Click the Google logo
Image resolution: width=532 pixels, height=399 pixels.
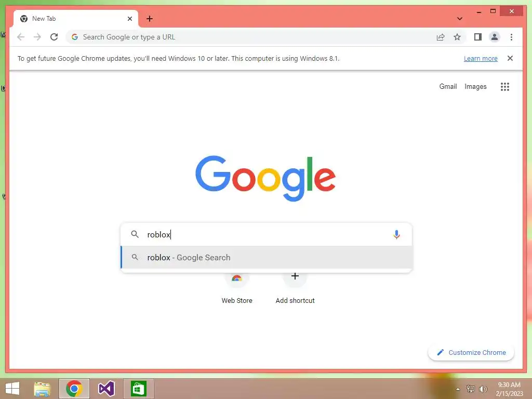pyautogui.click(x=265, y=178)
